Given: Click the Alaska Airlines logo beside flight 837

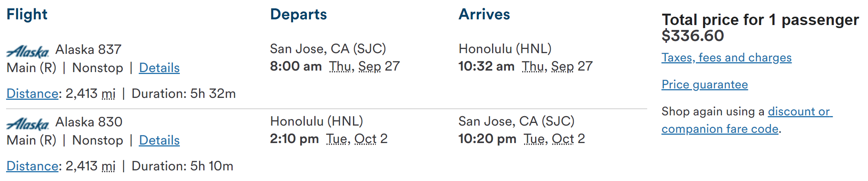Looking at the screenshot, I should (x=28, y=51).
